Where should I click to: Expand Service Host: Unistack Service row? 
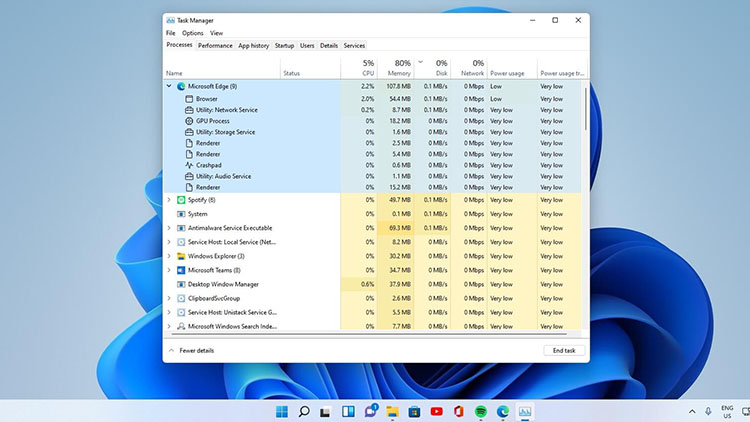(169, 312)
